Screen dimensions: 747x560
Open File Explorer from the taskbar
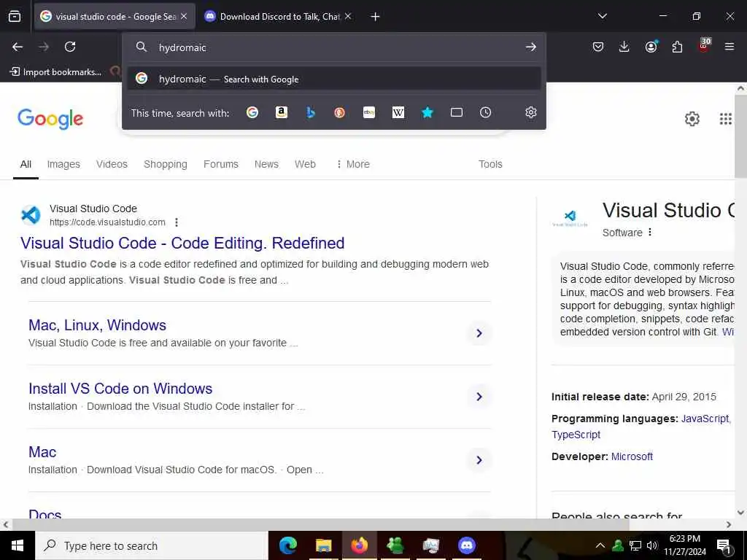coord(323,545)
